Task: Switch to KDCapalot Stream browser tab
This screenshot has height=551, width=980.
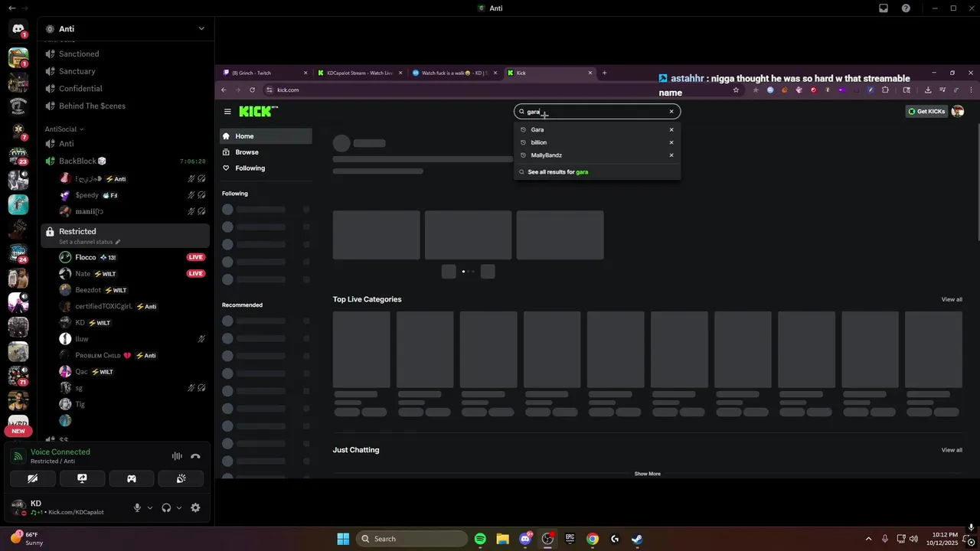Action: [359, 73]
